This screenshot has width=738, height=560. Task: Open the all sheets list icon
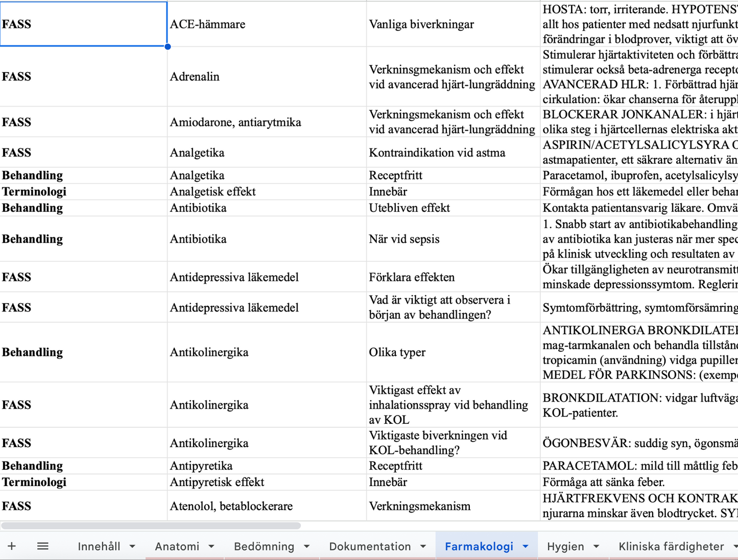click(x=43, y=546)
